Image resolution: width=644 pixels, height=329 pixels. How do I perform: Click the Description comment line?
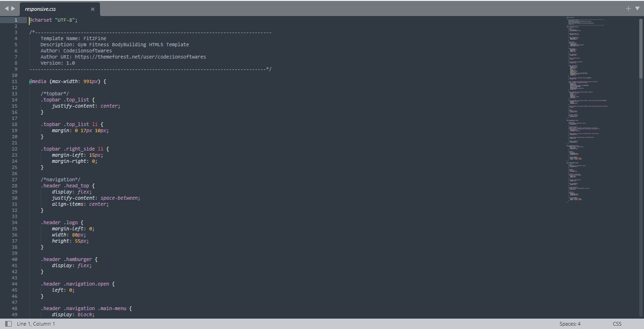(x=115, y=44)
